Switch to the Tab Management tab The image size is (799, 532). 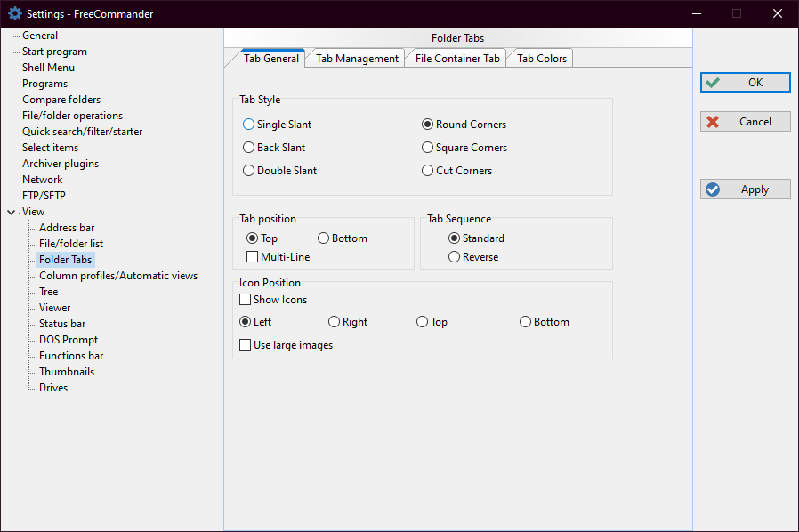pos(357,59)
